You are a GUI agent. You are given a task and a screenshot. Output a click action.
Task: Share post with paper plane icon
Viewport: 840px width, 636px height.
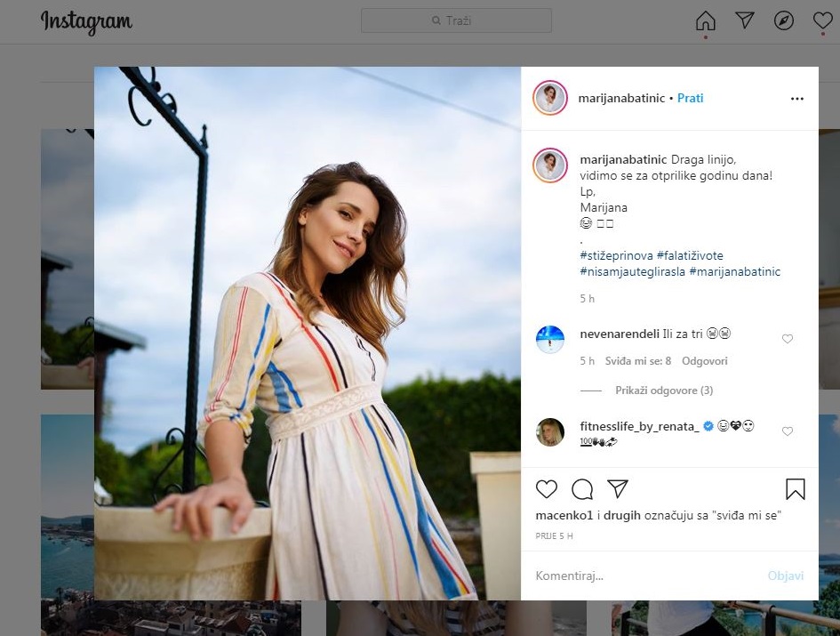click(x=617, y=488)
